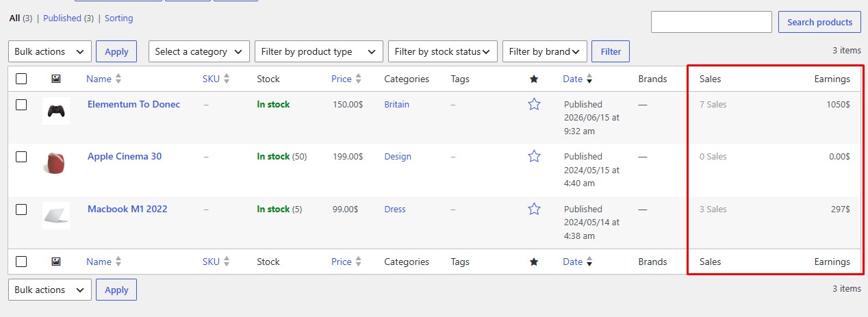Open the Britain category link
Image resolution: width=868 pixels, height=317 pixels.
point(397,104)
